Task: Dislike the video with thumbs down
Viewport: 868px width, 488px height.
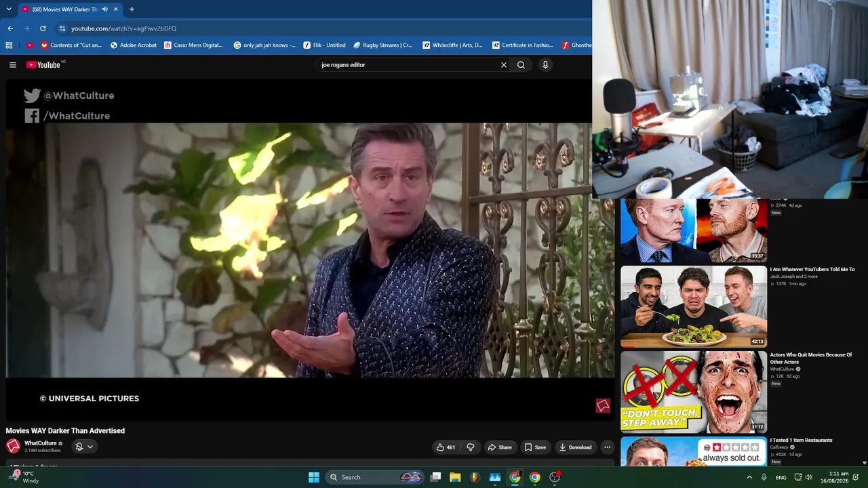Action: pos(471,447)
